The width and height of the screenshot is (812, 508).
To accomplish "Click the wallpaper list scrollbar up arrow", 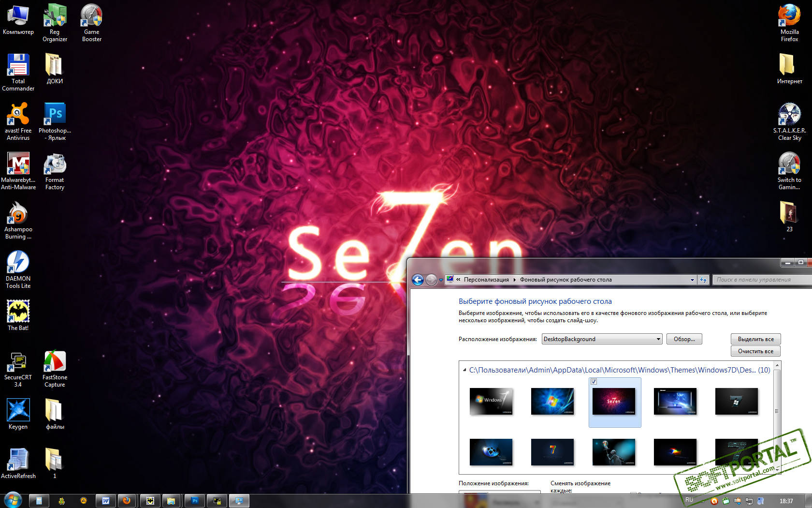I will tap(777, 365).
